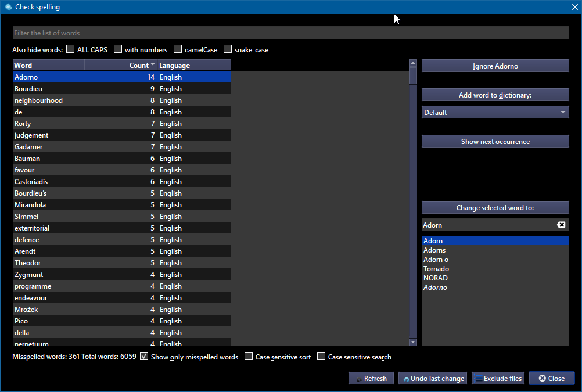Select the word Pico
The width and height of the screenshot is (582, 392).
click(122, 321)
